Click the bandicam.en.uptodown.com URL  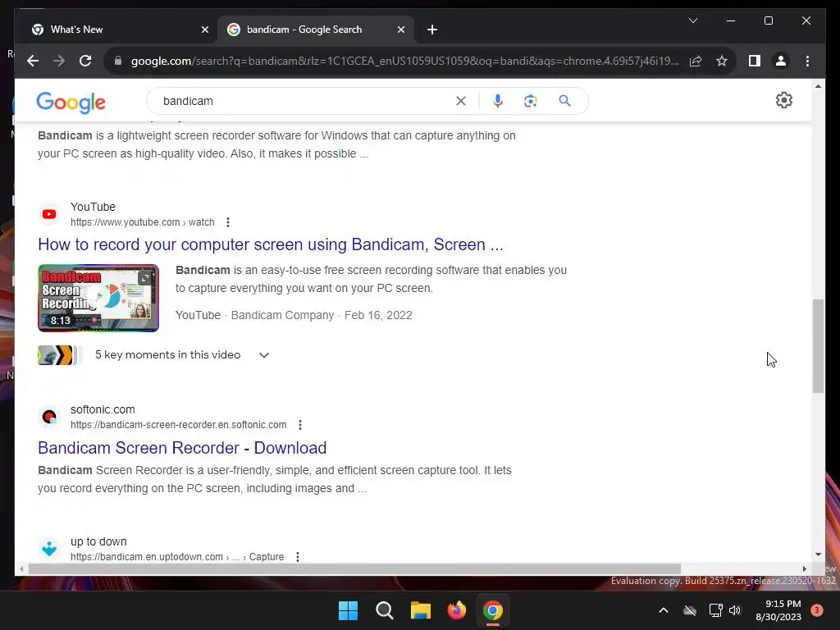pos(177,557)
